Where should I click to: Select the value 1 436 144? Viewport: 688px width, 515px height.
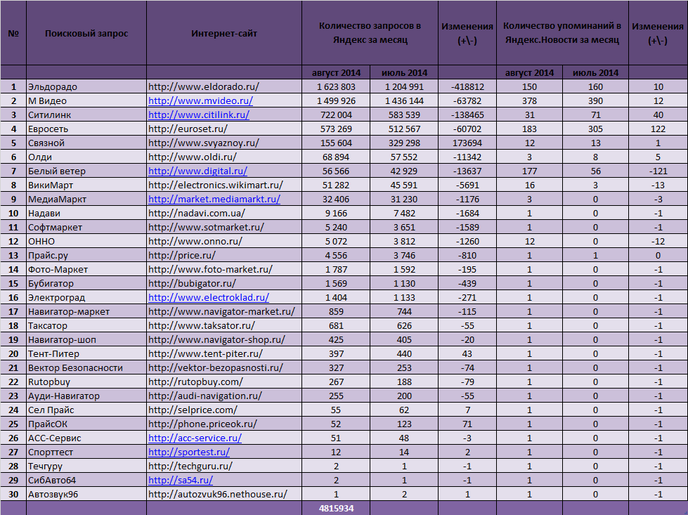point(404,101)
